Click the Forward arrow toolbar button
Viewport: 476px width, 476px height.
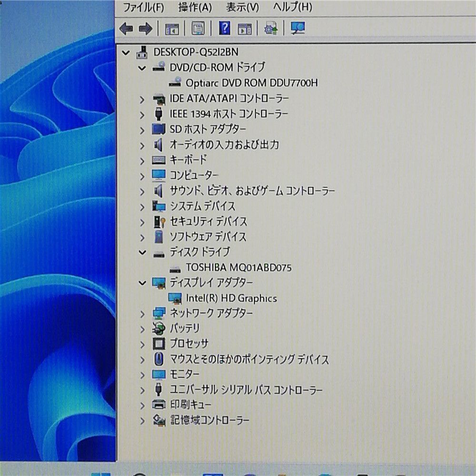[x=146, y=29]
